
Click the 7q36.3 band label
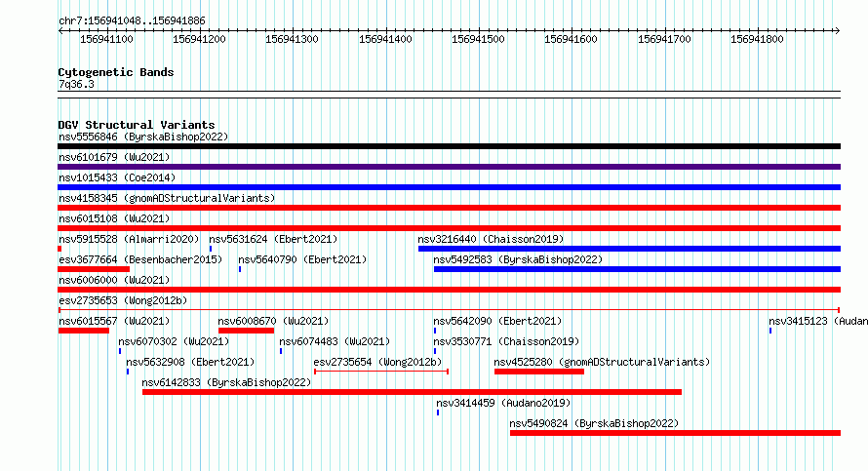pos(76,84)
